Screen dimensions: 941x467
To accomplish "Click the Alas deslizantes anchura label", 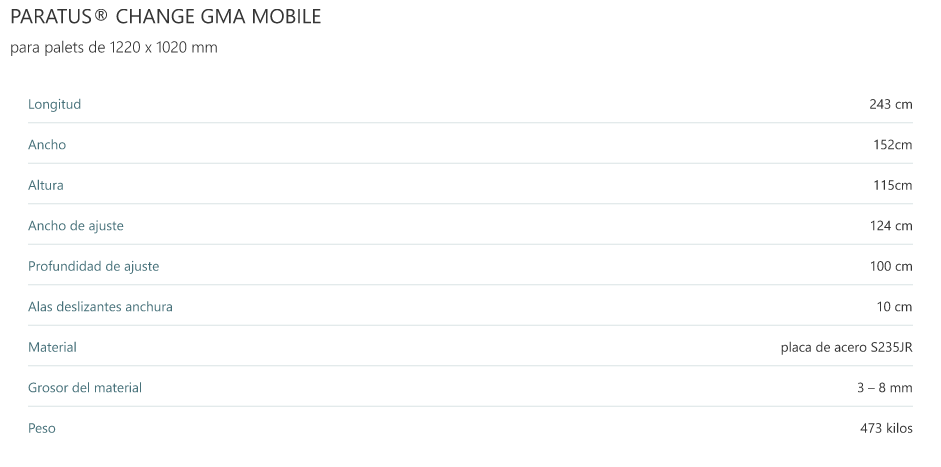I will point(100,307).
